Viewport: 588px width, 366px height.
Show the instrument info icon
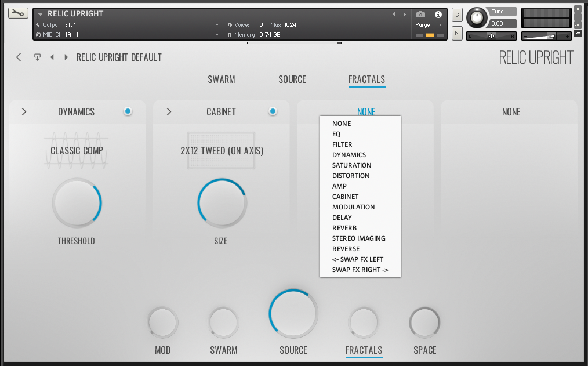click(438, 14)
